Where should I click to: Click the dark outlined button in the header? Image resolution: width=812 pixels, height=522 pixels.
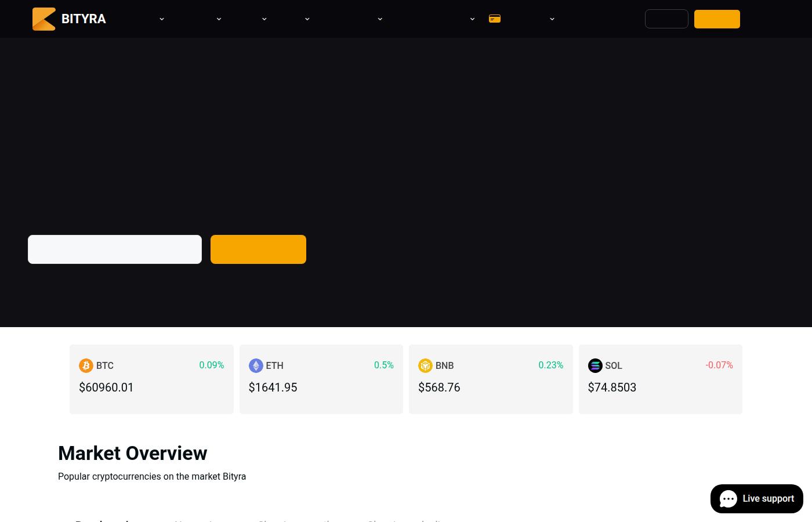[x=666, y=19]
